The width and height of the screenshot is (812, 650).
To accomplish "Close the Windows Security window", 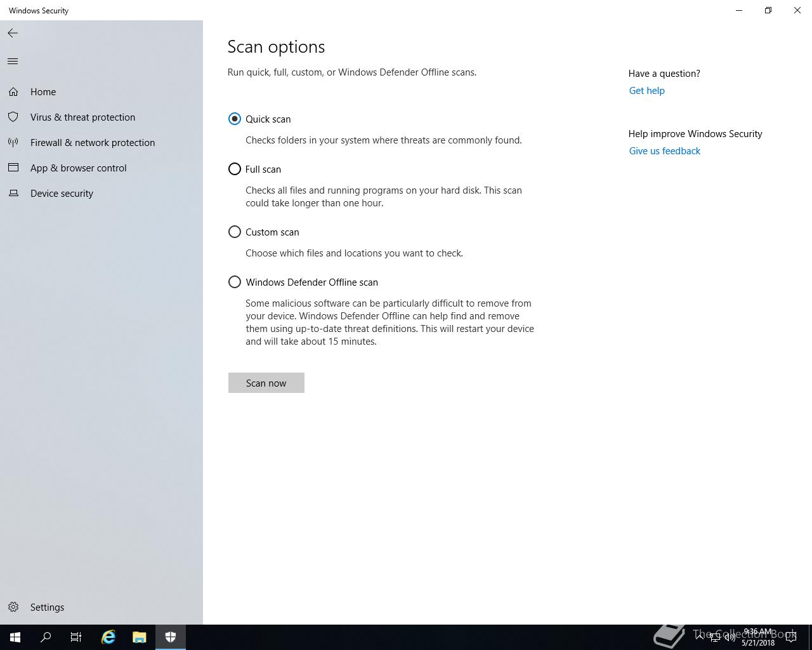I will (797, 10).
